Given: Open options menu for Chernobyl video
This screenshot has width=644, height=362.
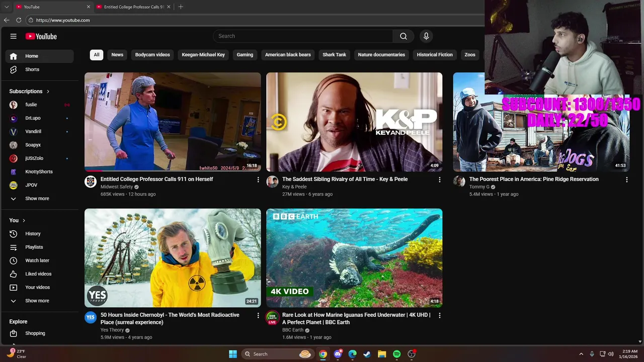Looking at the screenshot, I should coord(258,315).
